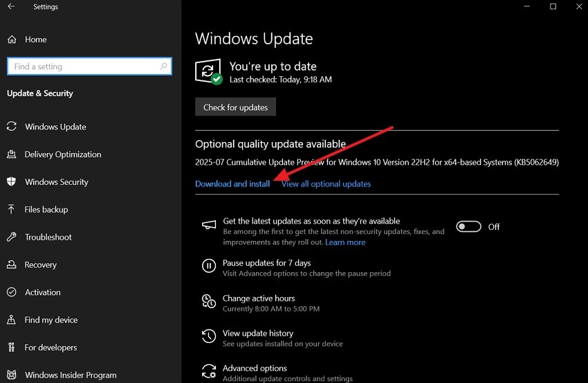
Task: Click the Activation checkmark circle icon
Action: pos(12,292)
